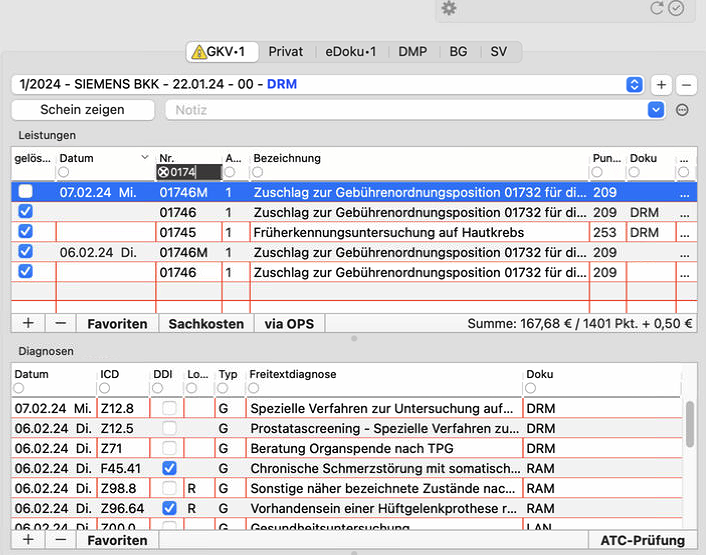Image resolution: width=706 pixels, height=555 pixels.
Task: Click the Datum filter circle in Diagnosen
Action: (18, 388)
